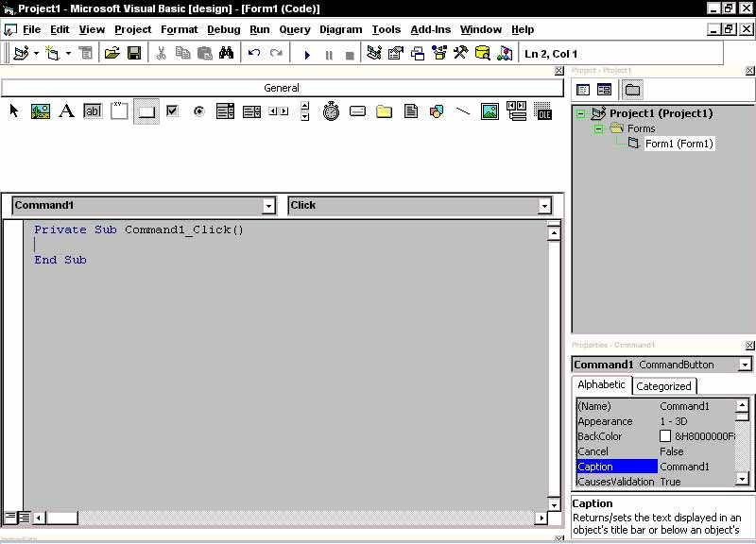Open the Debug menu
The image size is (756, 544).
click(224, 29)
